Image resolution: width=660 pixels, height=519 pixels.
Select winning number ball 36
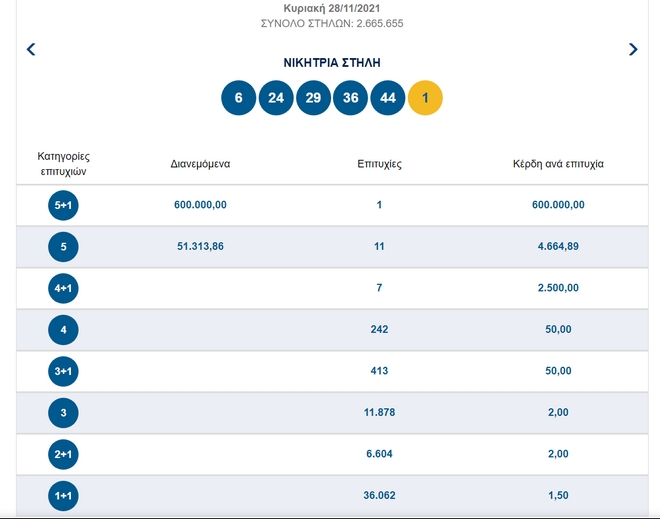(350, 98)
